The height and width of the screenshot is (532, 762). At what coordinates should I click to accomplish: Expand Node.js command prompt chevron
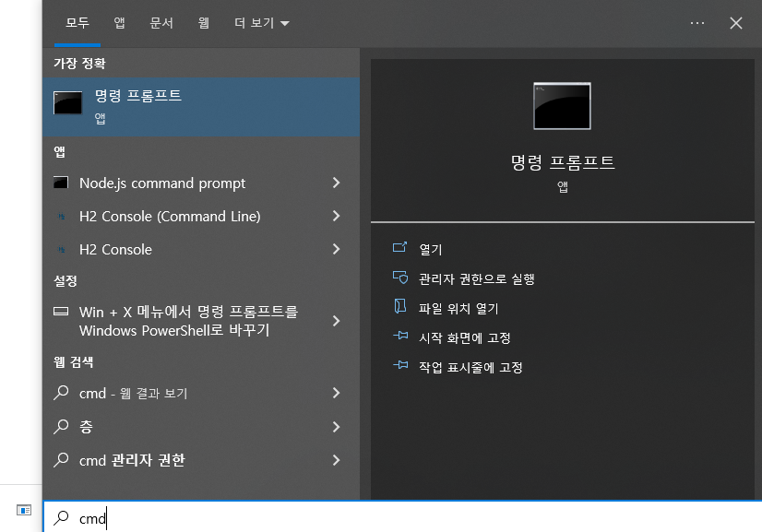336,183
